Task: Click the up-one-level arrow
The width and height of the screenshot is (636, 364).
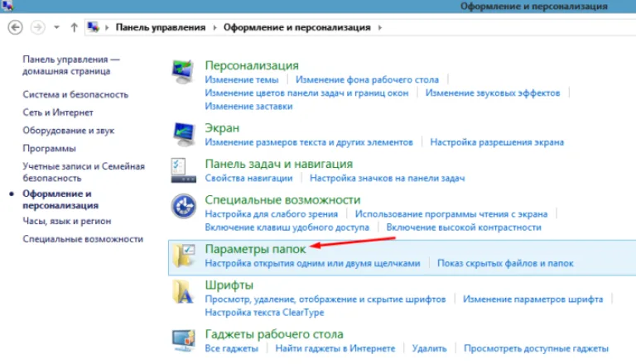Action: coord(74,27)
